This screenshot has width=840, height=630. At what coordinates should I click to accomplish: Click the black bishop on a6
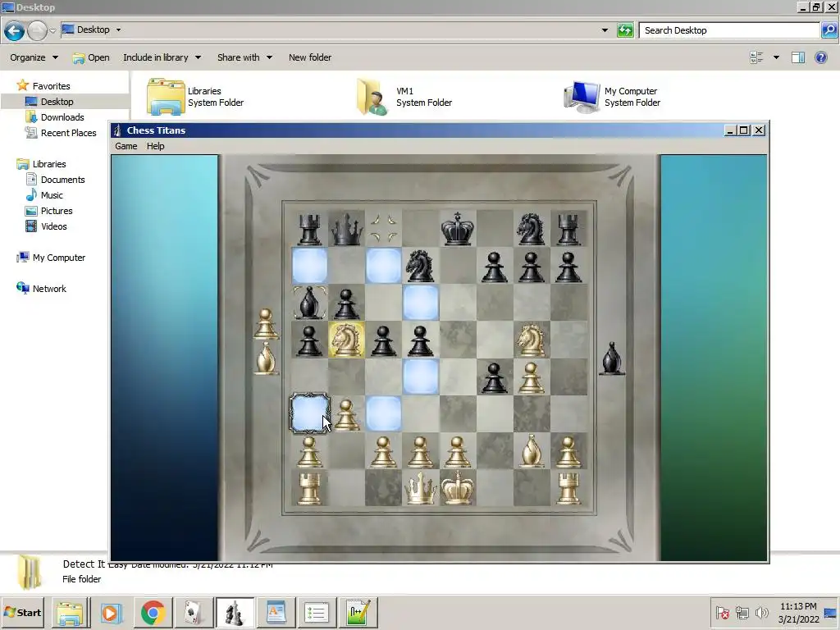309,303
